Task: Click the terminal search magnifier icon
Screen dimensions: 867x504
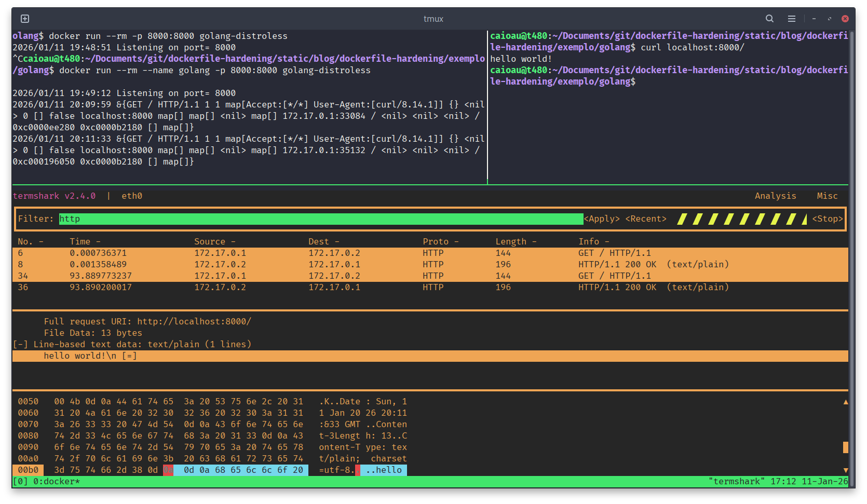Action: point(769,19)
